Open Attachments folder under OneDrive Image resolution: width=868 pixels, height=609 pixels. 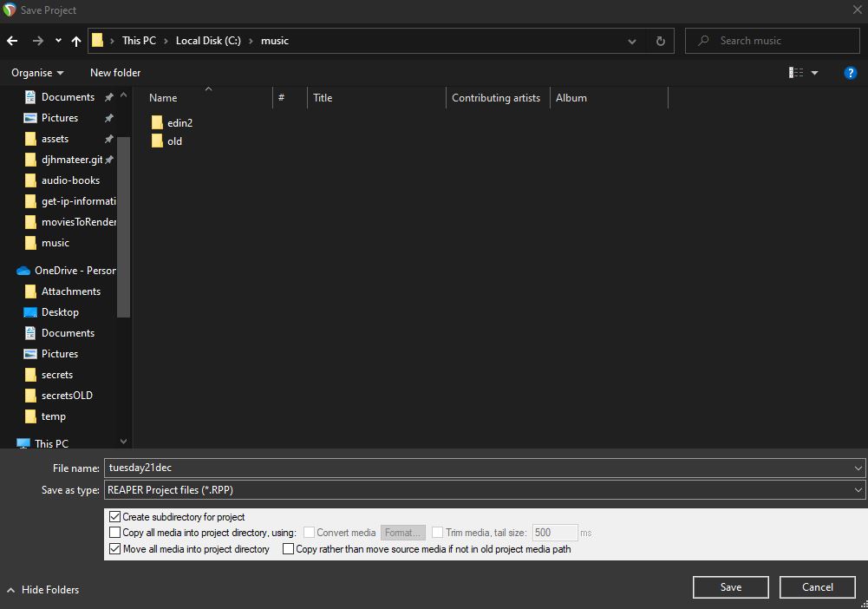[x=71, y=291]
